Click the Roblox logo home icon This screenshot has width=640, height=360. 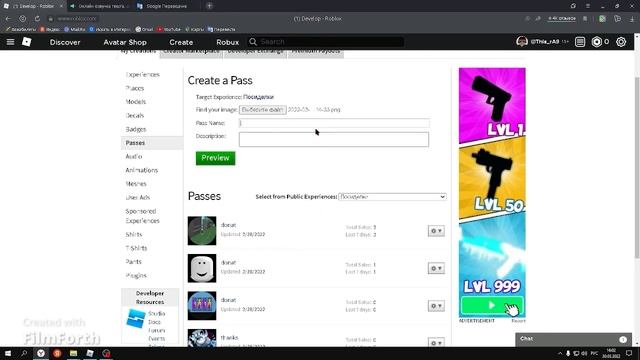27,42
